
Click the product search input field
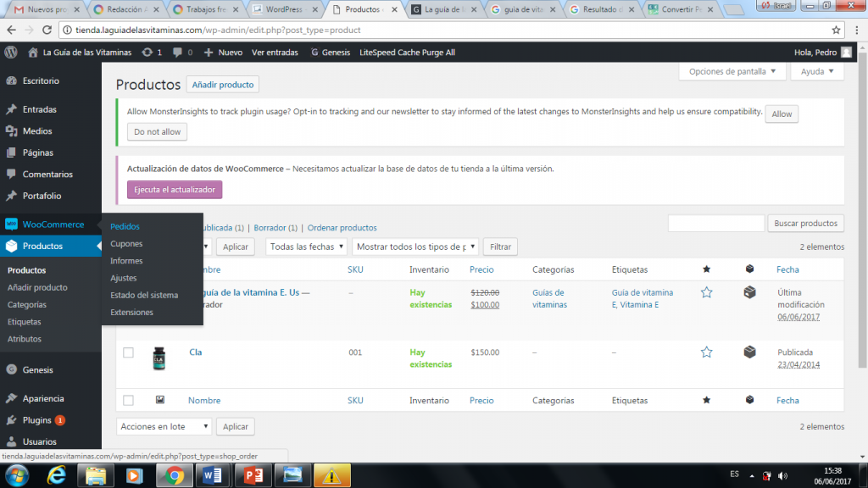coord(716,224)
